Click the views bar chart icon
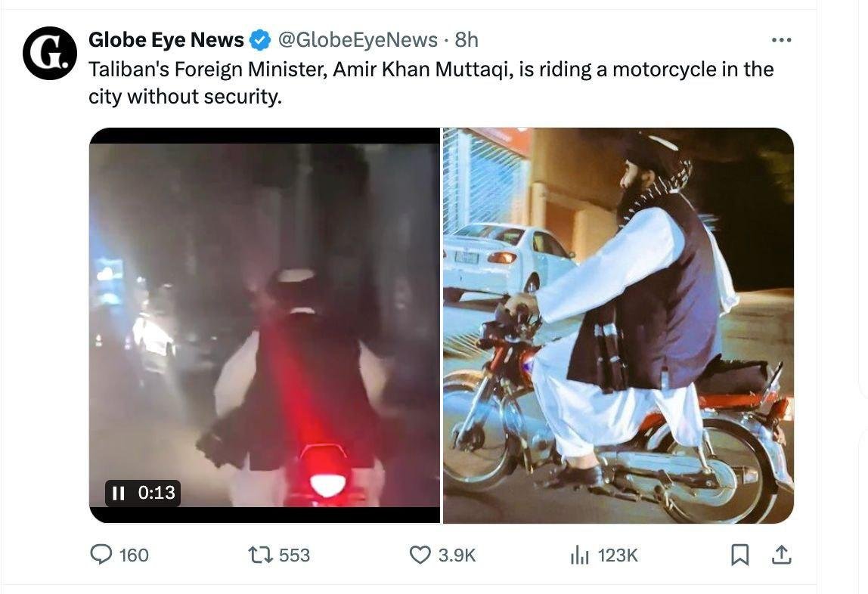Screen dimensions: 868x594 [x=579, y=555]
